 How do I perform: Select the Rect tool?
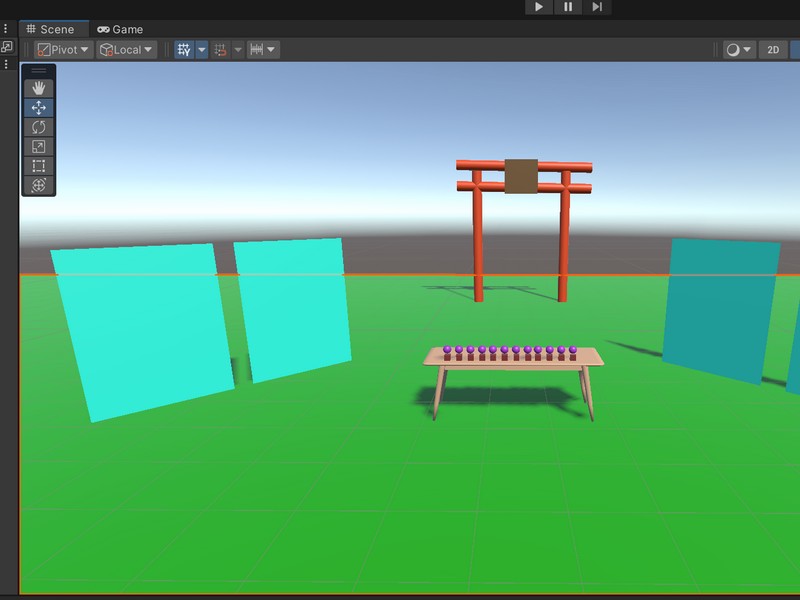39,166
